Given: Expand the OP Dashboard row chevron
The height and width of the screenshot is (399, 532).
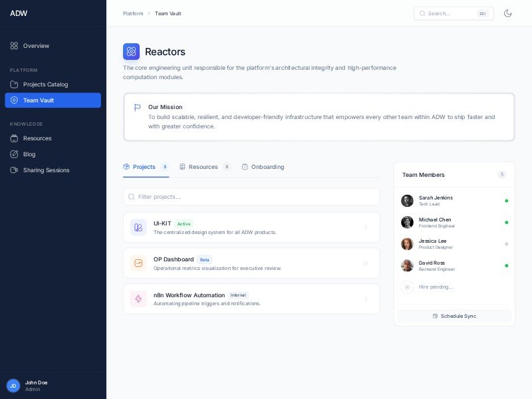Looking at the screenshot, I should pyautogui.click(x=366, y=263).
